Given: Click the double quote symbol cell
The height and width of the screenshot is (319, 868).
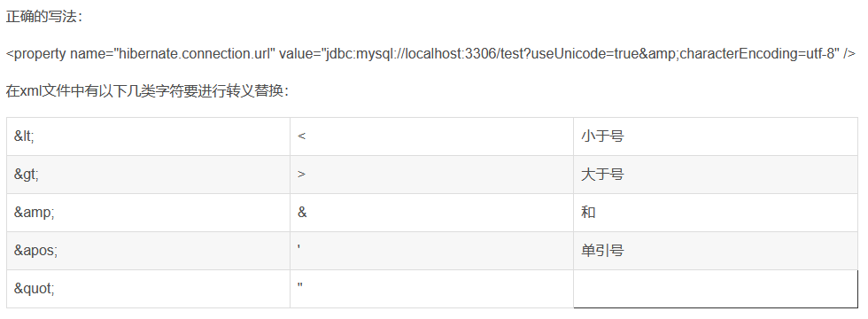Looking at the screenshot, I should (432, 289).
